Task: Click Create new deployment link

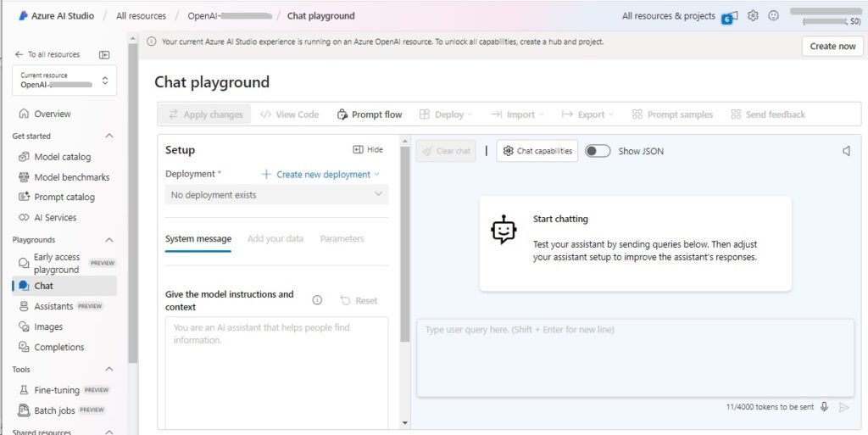Action: point(323,175)
